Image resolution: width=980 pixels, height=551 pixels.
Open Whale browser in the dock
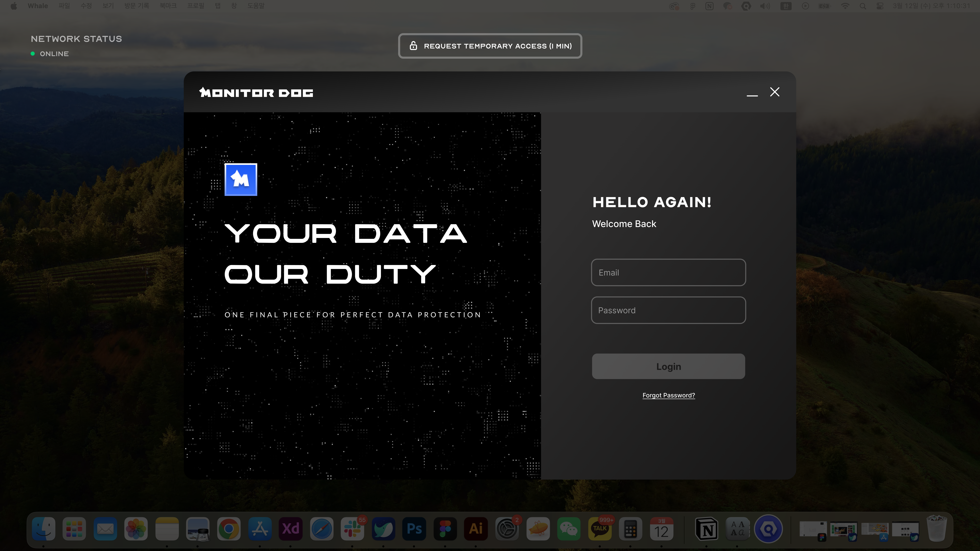(383, 529)
